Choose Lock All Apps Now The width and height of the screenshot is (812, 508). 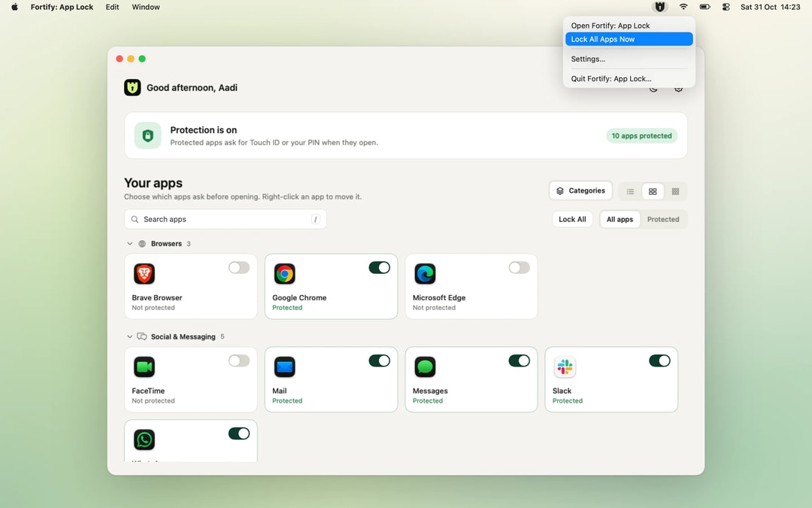[x=629, y=39]
